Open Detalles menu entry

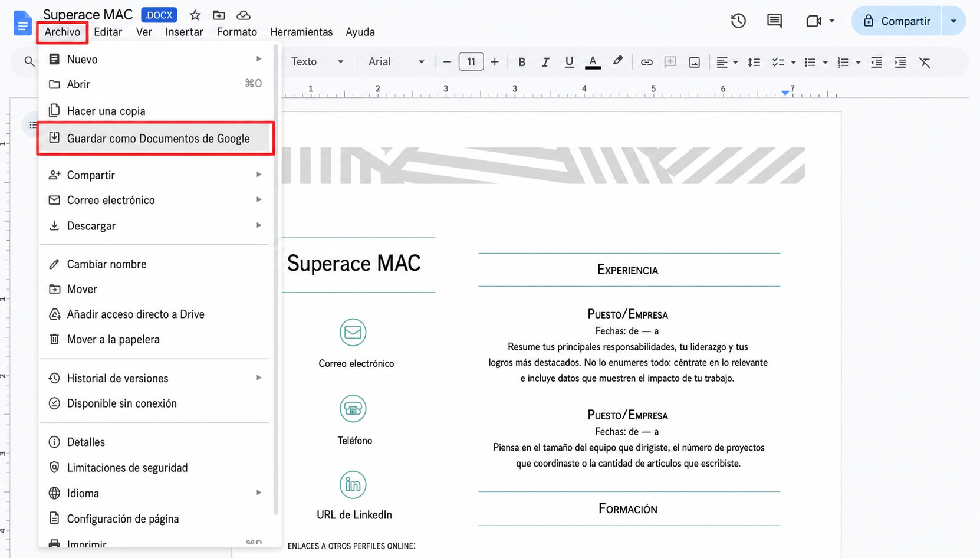click(x=155, y=442)
